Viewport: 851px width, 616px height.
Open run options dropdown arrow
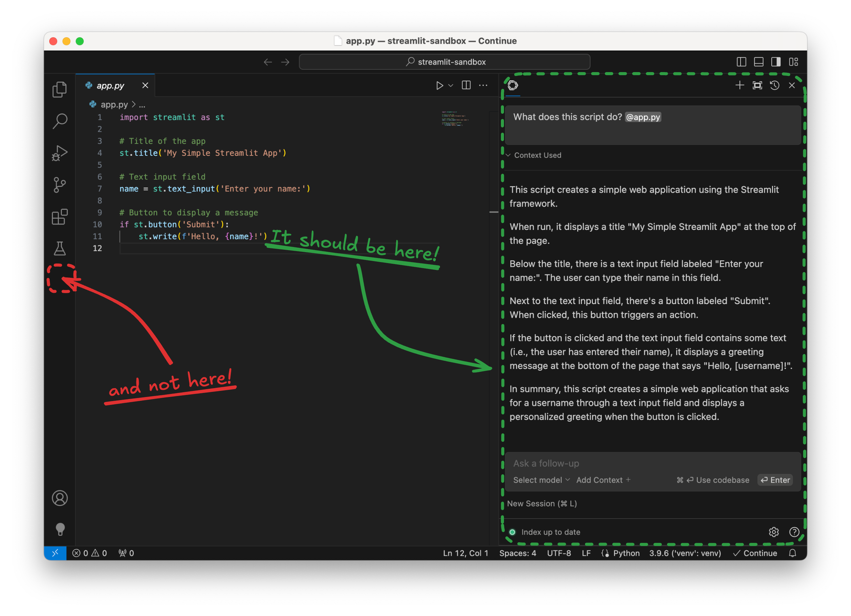(451, 85)
